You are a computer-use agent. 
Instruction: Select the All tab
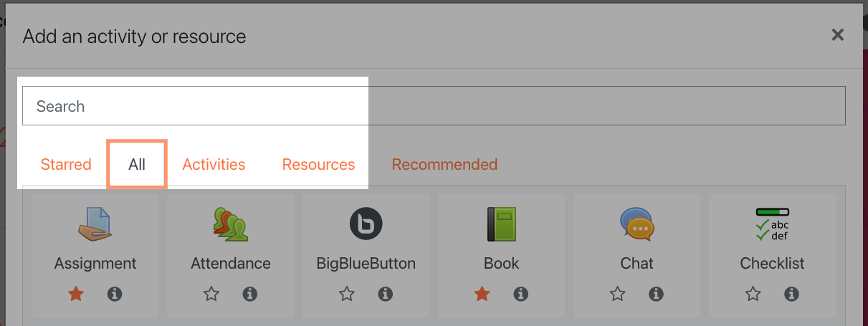coord(137,165)
